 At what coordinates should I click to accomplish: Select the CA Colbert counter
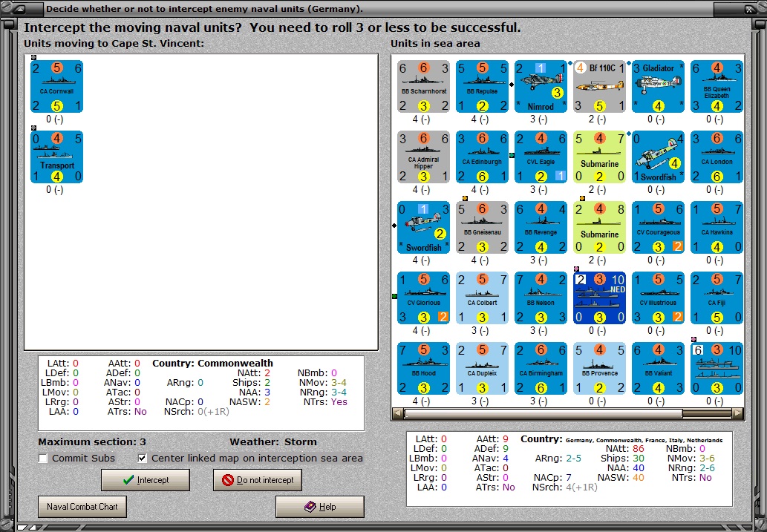tap(483, 298)
